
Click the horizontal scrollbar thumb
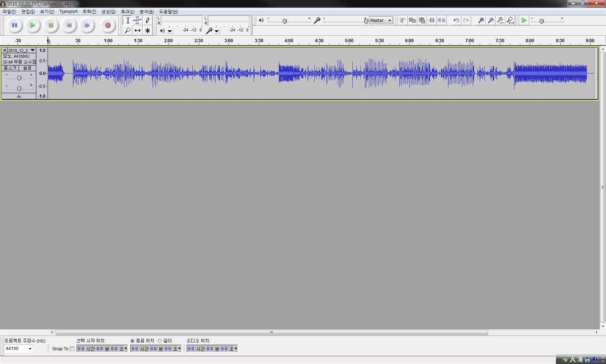272,332
